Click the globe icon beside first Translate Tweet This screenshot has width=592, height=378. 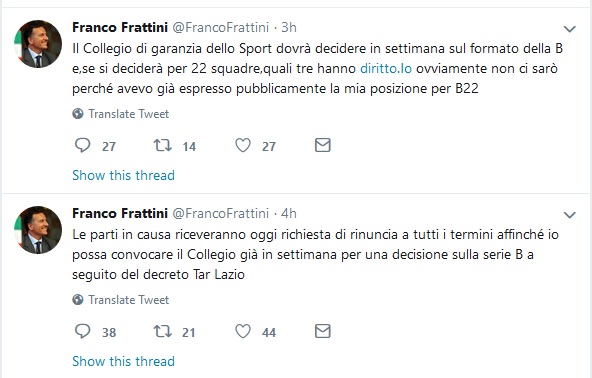(x=78, y=114)
